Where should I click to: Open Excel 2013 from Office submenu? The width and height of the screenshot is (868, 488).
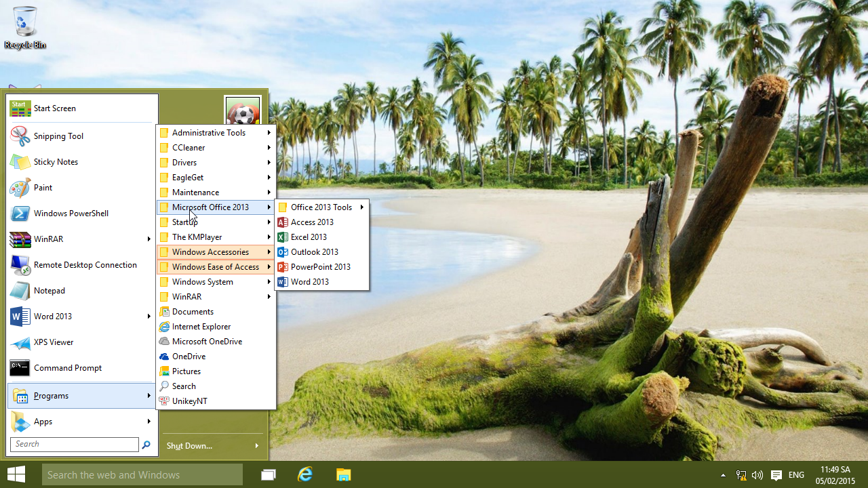click(309, 237)
